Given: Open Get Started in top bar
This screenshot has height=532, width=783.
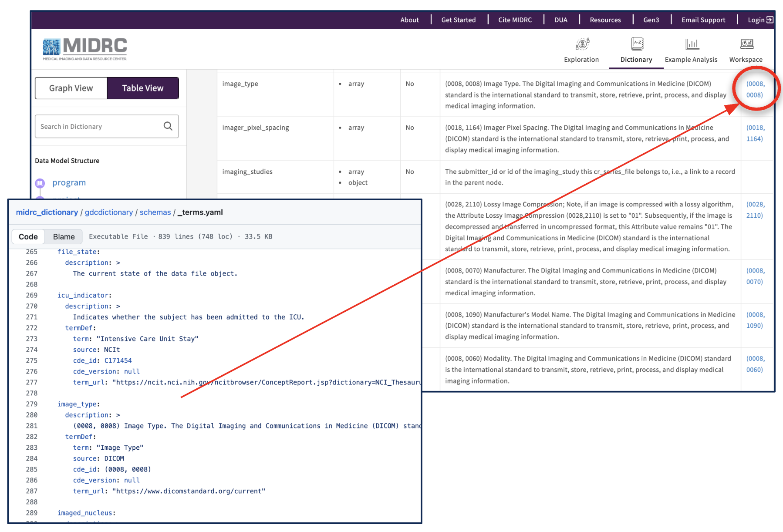Looking at the screenshot, I should tap(459, 20).
